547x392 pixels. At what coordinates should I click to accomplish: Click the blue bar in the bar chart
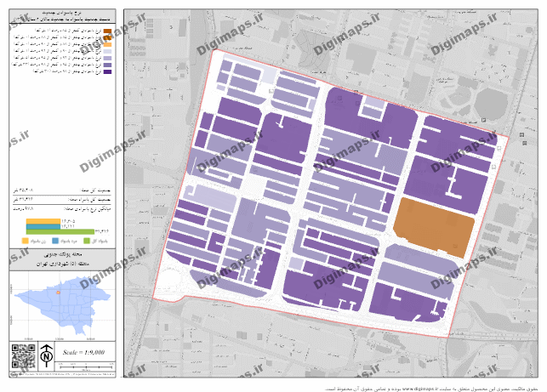[x=43, y=226]
